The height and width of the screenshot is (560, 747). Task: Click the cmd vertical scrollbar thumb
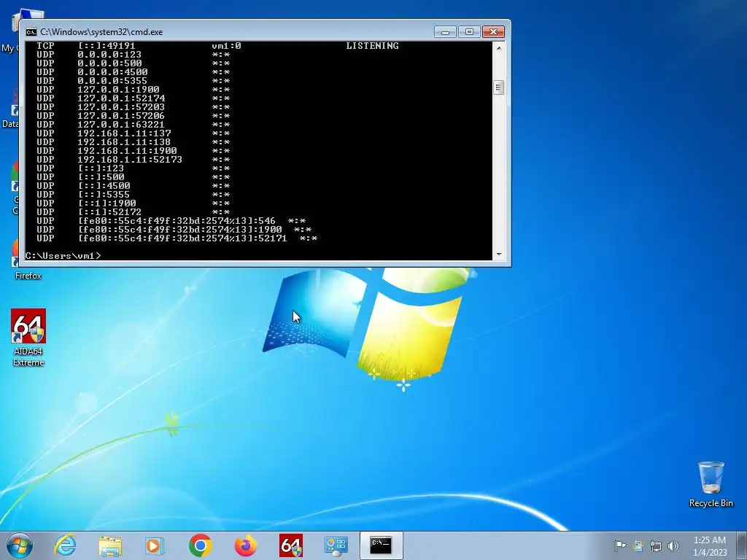(499, 87)
